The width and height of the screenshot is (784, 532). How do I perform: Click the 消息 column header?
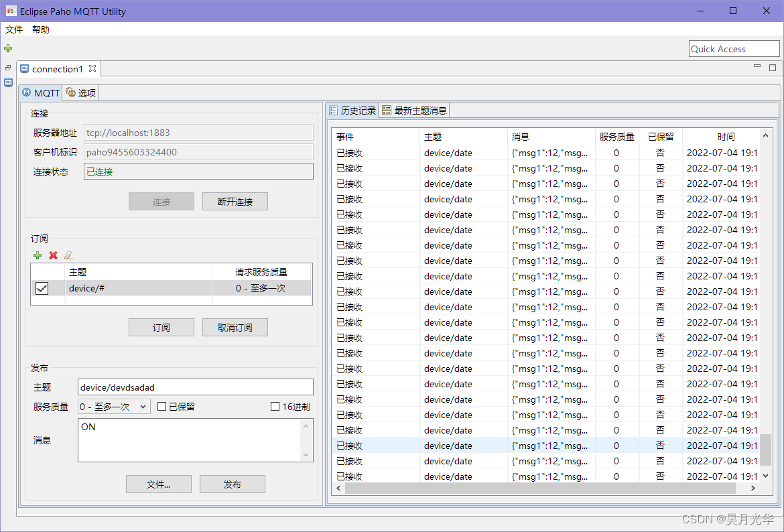tap(551, 137)
